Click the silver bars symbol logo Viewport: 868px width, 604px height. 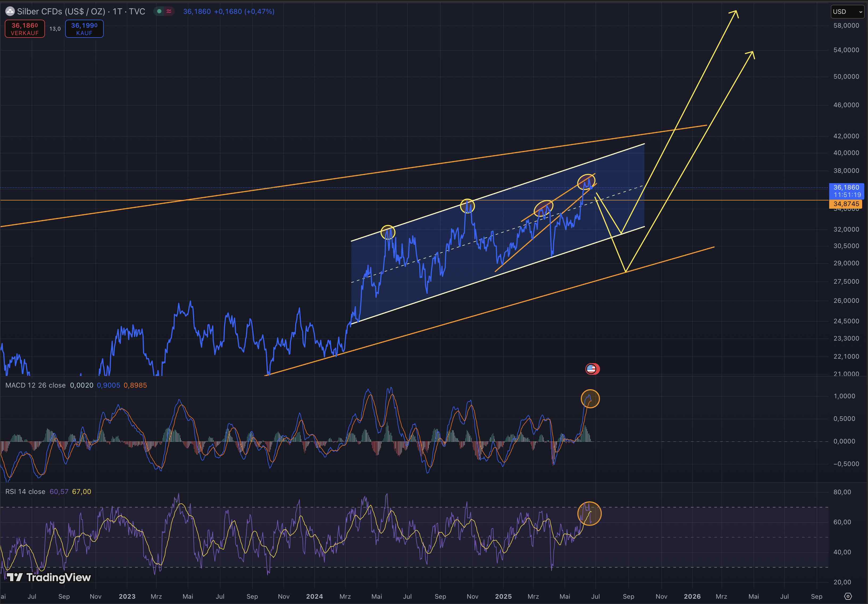coord(10,11)
